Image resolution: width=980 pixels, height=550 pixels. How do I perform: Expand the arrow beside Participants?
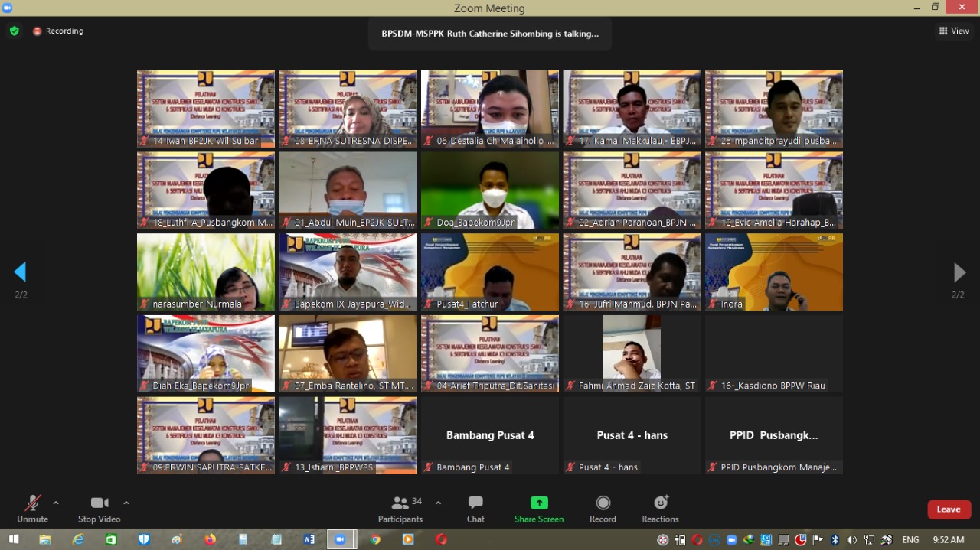click(438, 503)
